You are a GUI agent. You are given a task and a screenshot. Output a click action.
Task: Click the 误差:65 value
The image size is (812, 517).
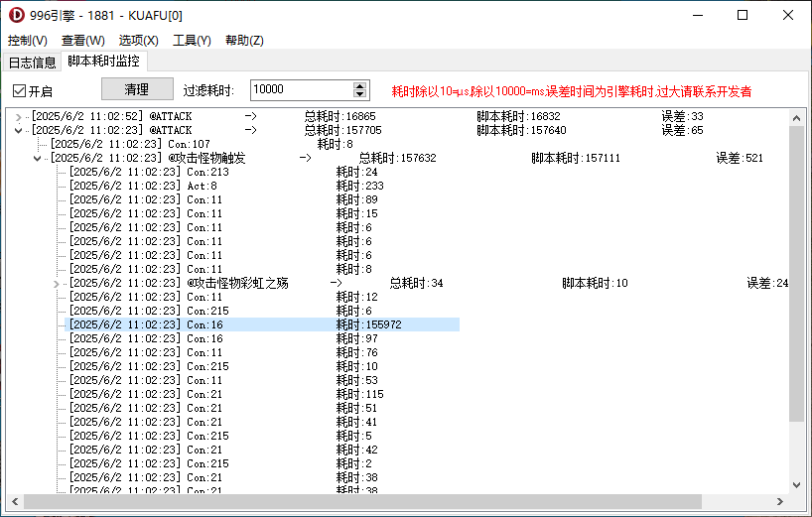[683, 130]
